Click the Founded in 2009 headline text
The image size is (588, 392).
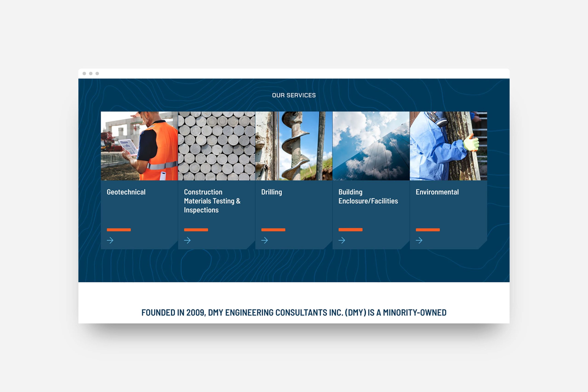(x=294, y=313)
